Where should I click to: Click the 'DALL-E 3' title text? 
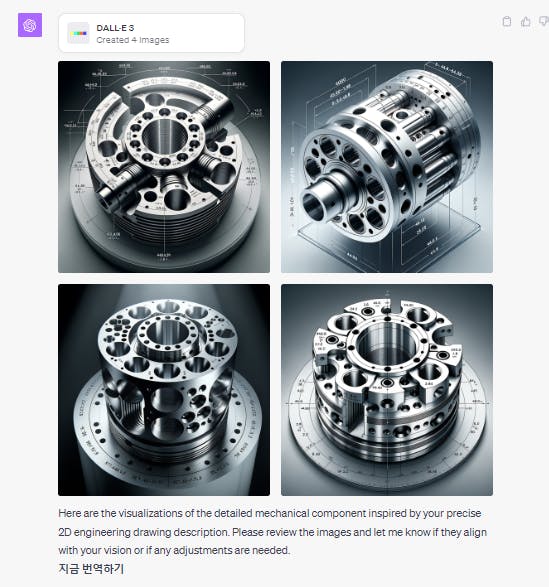tap(115, 28)
